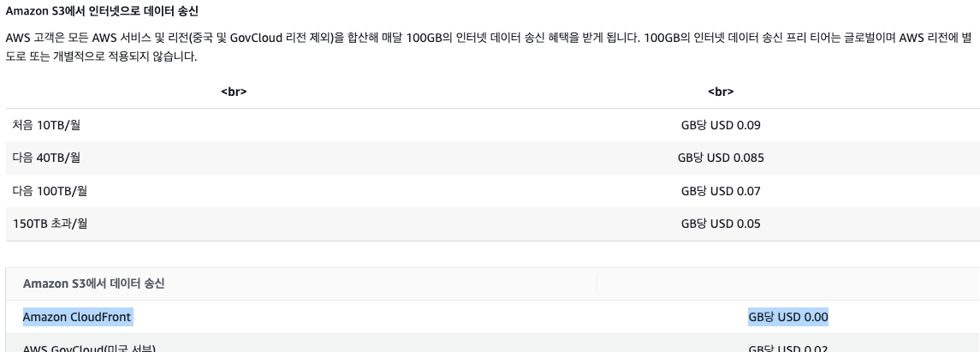Click the AWS GovCloud(미국 서부) row label
Image resolution: width=980 pixels, height=352 pixels.
point(89,348)
